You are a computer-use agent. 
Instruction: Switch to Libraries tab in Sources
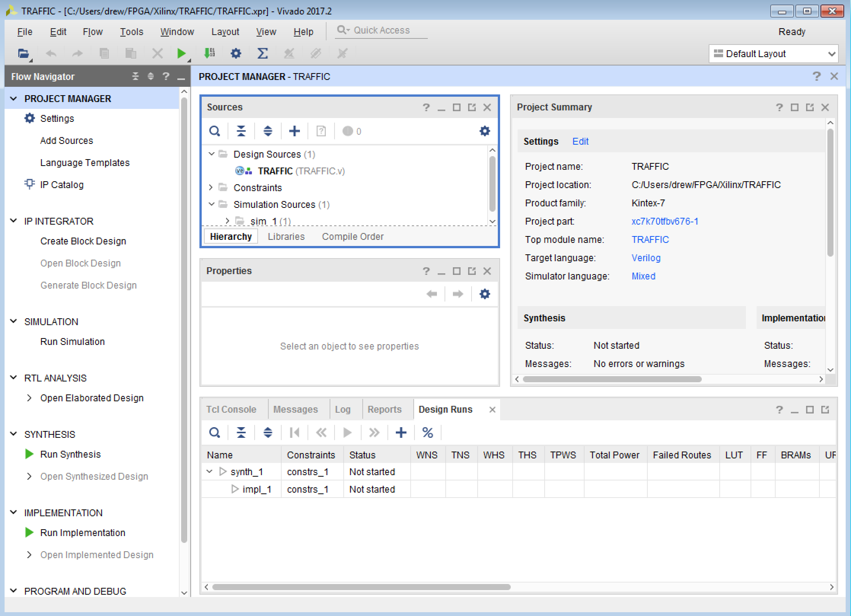(x=286, y=236)
